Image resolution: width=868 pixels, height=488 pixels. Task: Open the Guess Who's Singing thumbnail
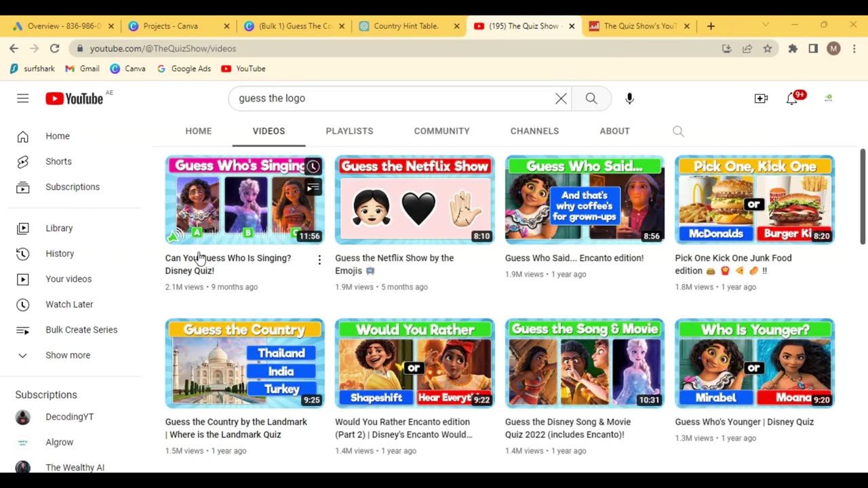pyautogui.click(x=245, y=200)
